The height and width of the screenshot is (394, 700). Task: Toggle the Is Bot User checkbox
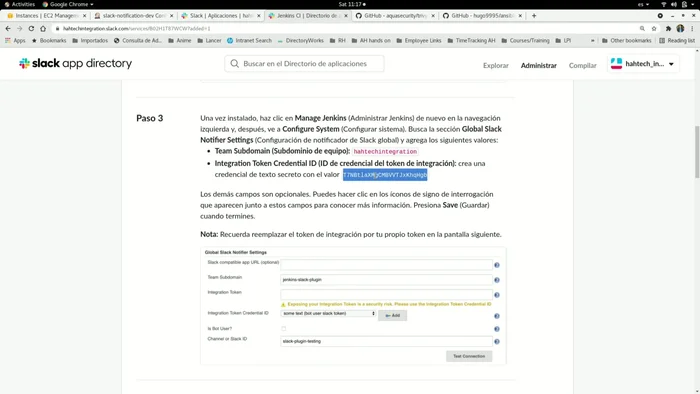[x=283, y=329]
